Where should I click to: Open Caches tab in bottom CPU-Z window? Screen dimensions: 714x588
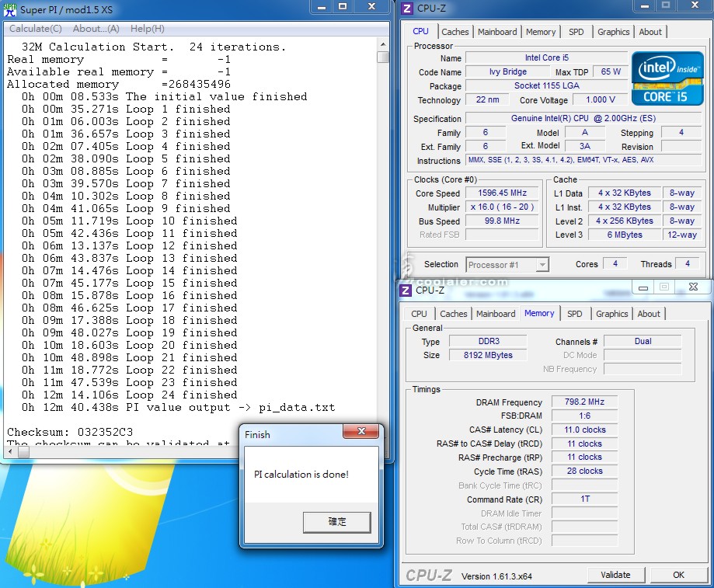[x=453, y=314]
